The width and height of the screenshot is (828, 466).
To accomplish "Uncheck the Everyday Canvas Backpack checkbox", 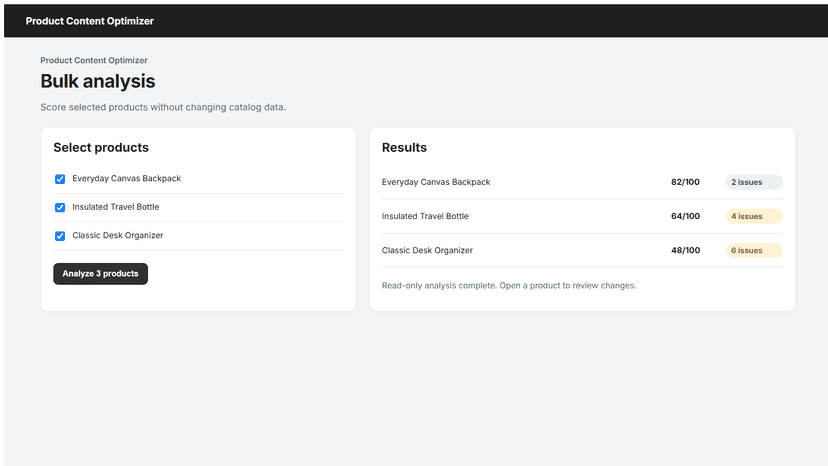I will point(60,179).
